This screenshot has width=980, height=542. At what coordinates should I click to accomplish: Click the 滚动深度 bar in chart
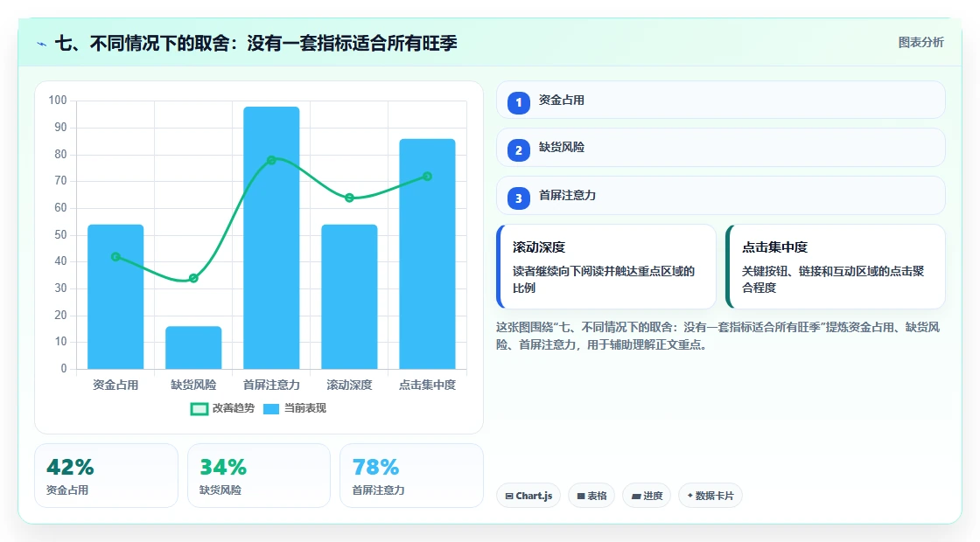tap(349, 296)
